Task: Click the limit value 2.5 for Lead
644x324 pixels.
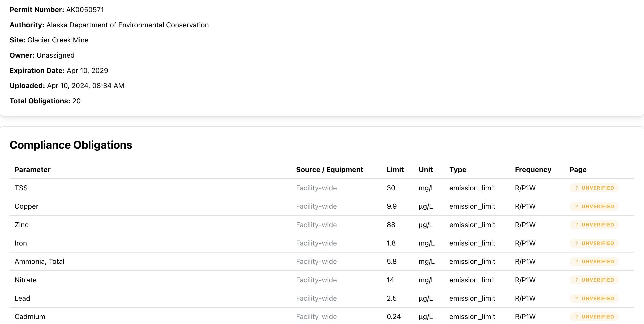Action: click(392, 298)
